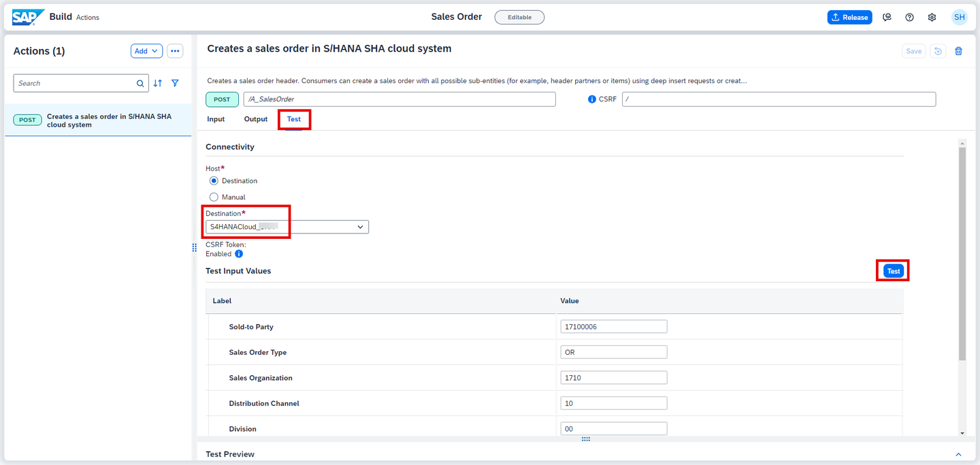The height and width of the screenshot is (465, 980).
Task: Click the SAP logo
Action: (x=28, y=17)
